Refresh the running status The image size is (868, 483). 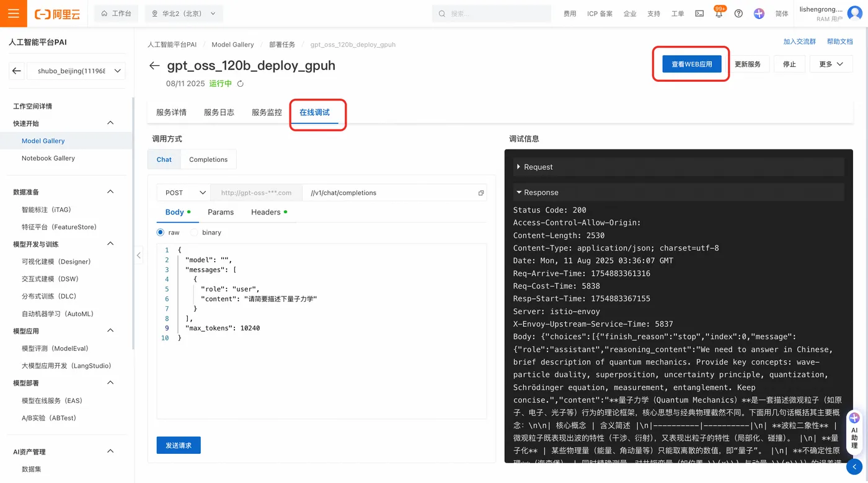(241, 84)
